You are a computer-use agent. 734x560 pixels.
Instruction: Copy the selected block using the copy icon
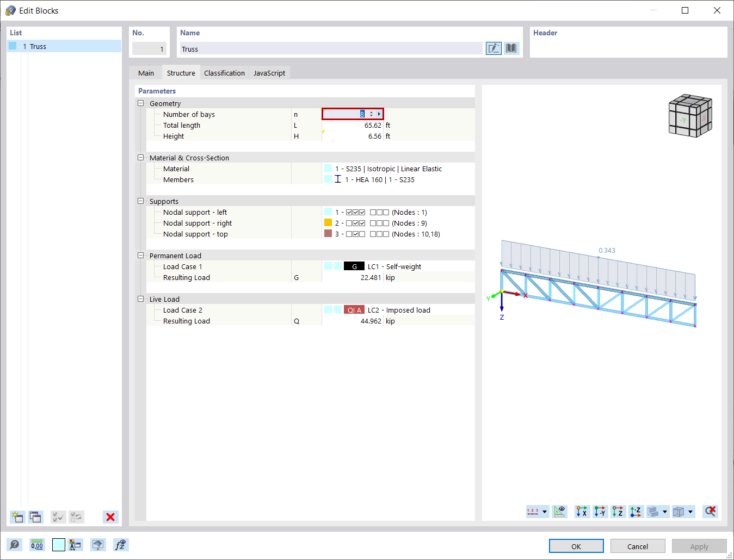35,517
